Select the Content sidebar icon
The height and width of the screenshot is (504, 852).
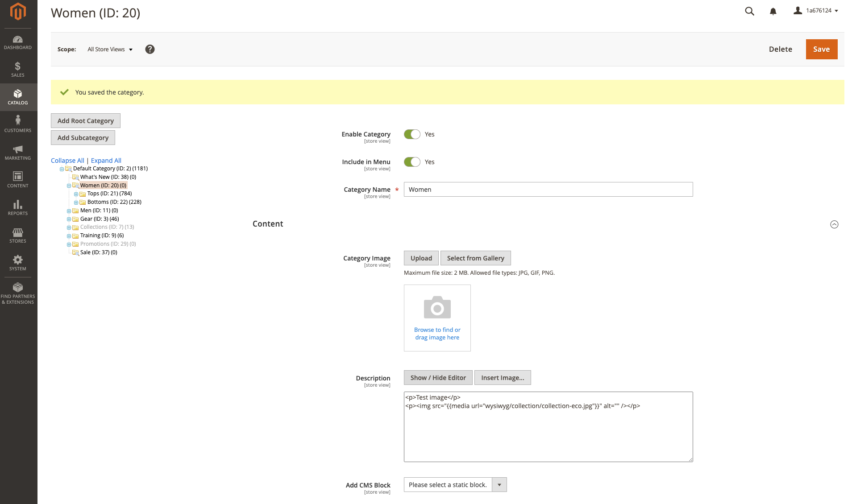(18, 180)
